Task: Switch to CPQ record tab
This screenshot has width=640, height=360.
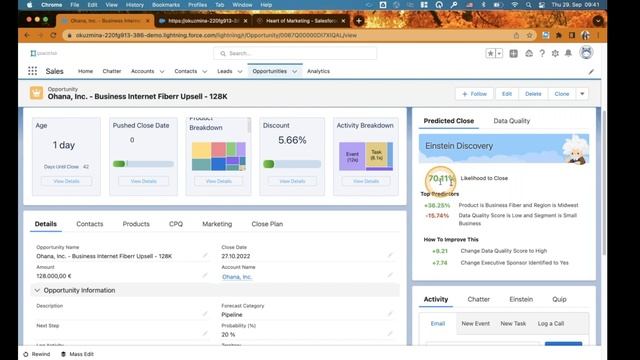Action: coord(176,224)
